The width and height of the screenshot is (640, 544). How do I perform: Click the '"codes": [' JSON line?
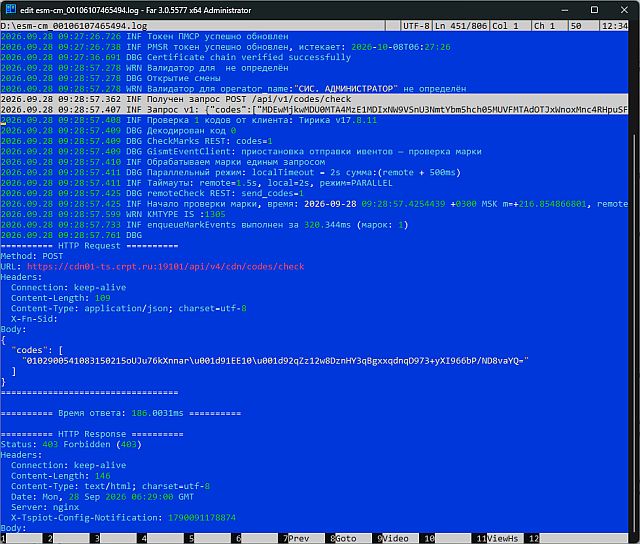[37, 350]
